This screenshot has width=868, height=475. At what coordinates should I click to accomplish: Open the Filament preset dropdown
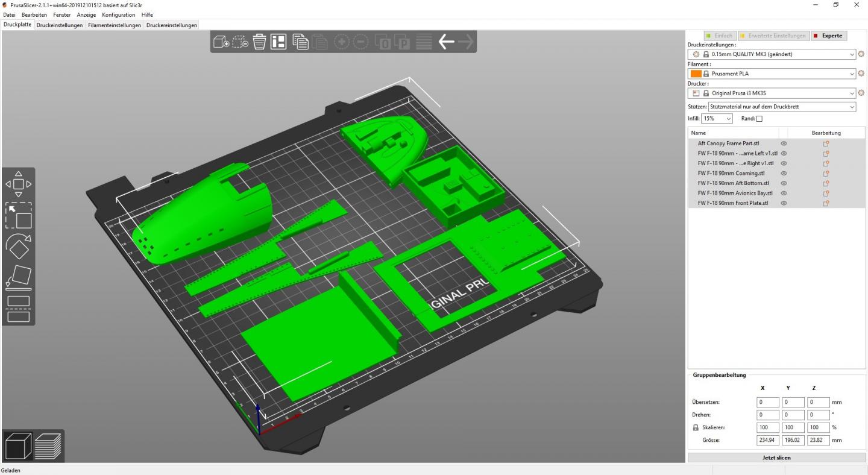pyautogui.click(x=772, y=74)
